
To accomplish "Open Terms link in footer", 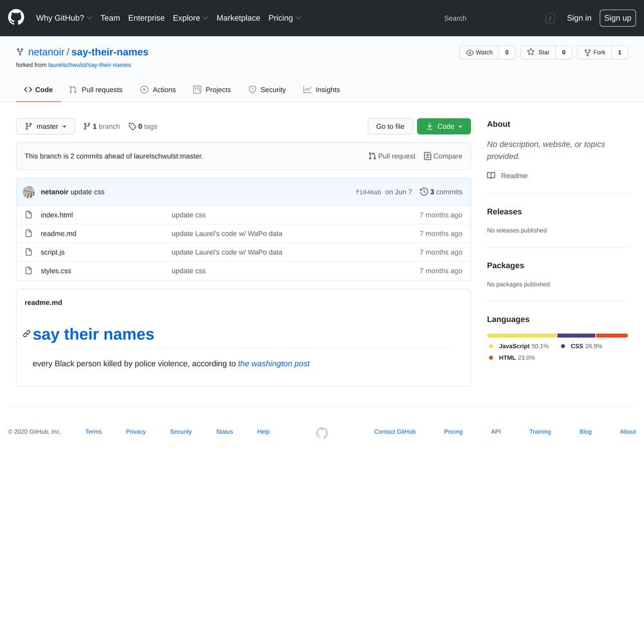I will click(93, 431).
